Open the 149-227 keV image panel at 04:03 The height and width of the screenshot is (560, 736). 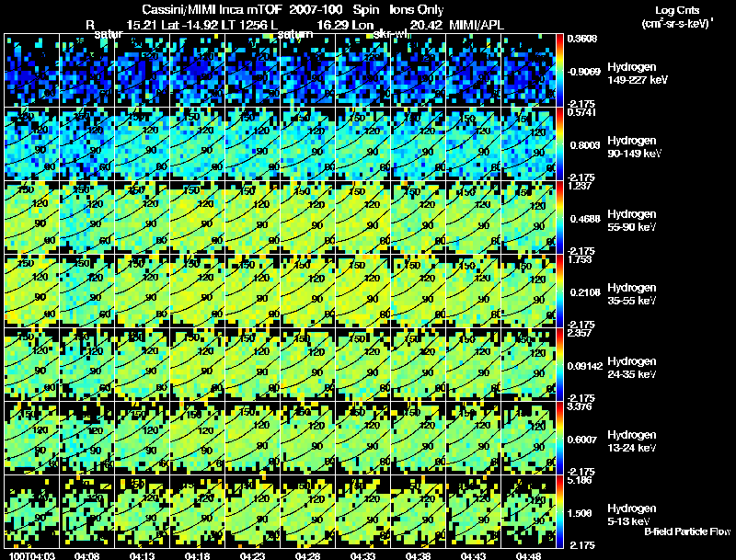[32, 71]
